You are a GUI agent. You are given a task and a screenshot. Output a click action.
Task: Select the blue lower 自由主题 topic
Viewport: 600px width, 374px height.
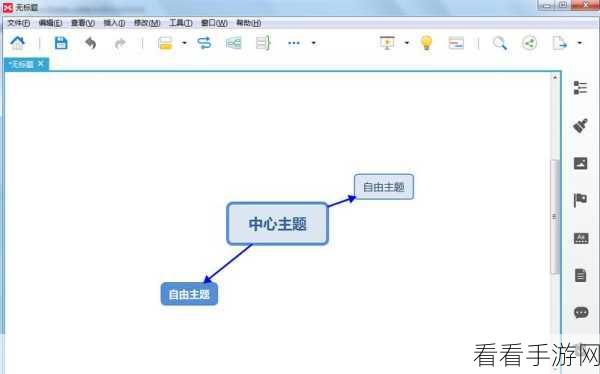click(189, 294)
